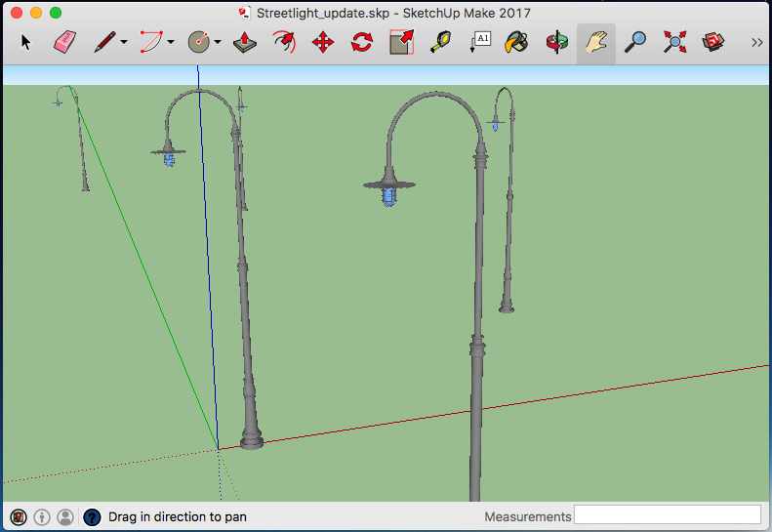Activate the Zoom Extents tool
The height and width of the screenshot is (532, 772).
[674, 42]
